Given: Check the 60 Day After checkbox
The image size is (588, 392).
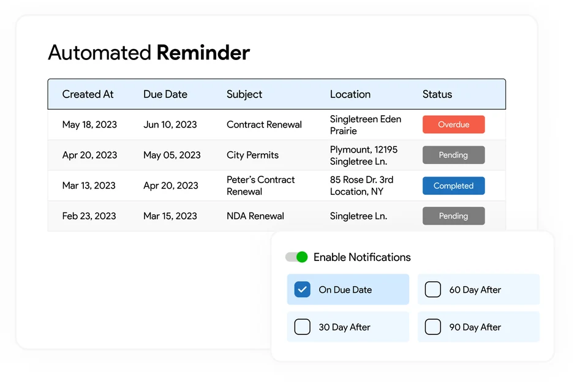Looking at the screenshot, I should pos(433,290).
